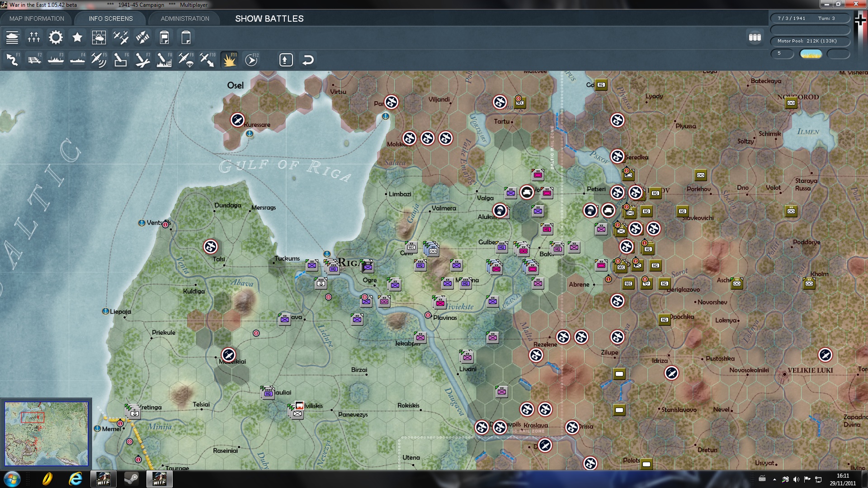Image resolution: width=868 pixels, height=488 pixels.
Task: Click the weather indicator pill
Action: (x=811, y=54)
